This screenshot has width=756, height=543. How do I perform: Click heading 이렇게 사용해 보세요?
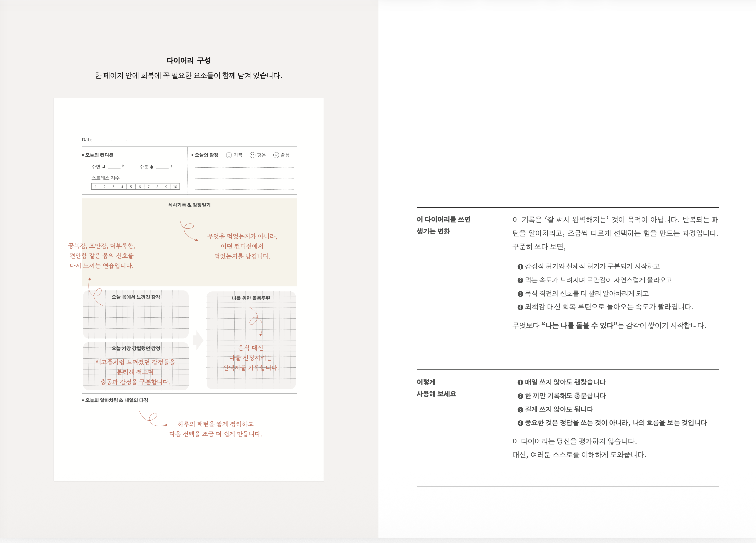[436, 388]
